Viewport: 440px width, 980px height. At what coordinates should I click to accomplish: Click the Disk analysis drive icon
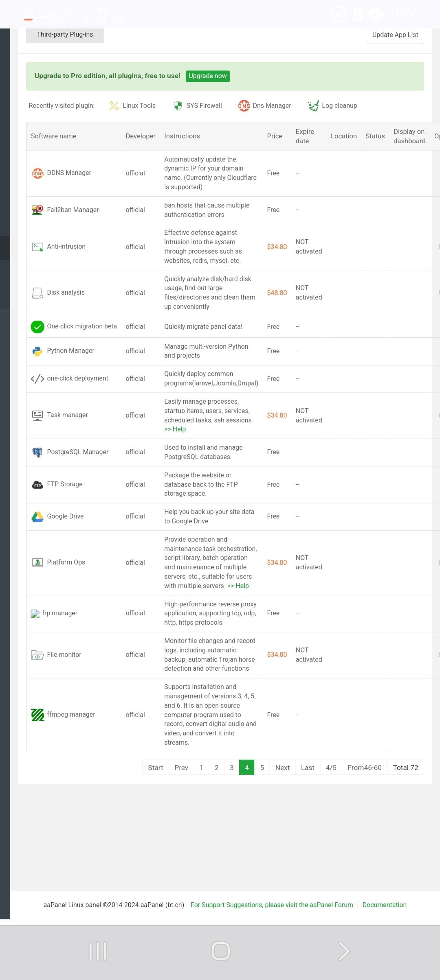pyautogui.click(x=37, y=293)
